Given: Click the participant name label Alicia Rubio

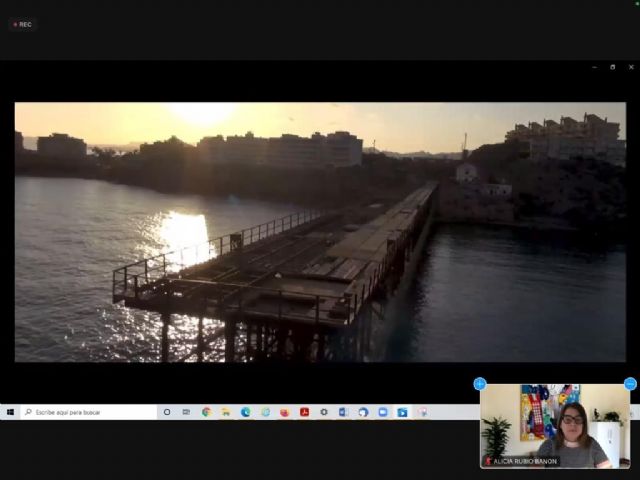Looking at the screenshot, I should [x=525, y=461].
